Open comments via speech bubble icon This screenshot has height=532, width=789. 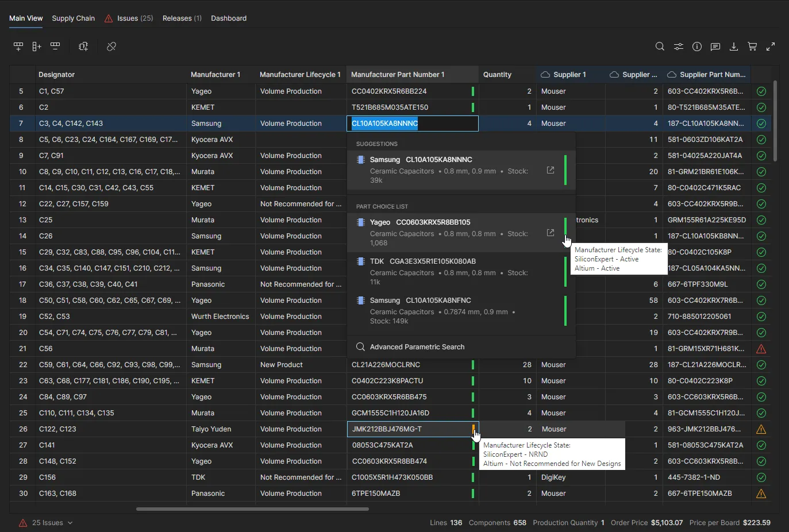point(715,47)
